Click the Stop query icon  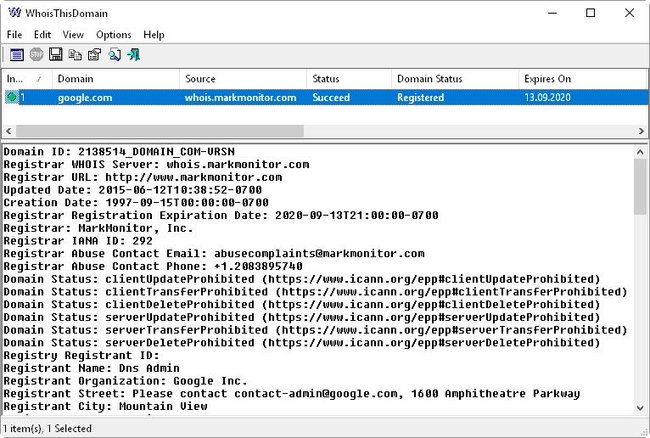point(36,55)
